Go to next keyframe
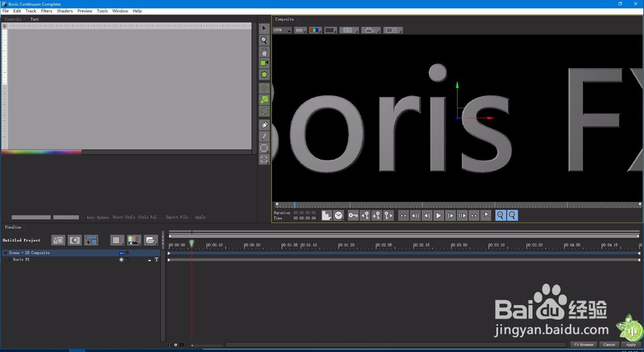The image size is (644, 352). click(388, 215)
